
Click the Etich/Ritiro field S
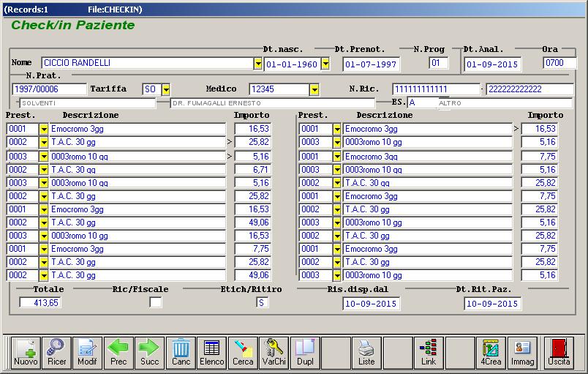tap(262, 302)
